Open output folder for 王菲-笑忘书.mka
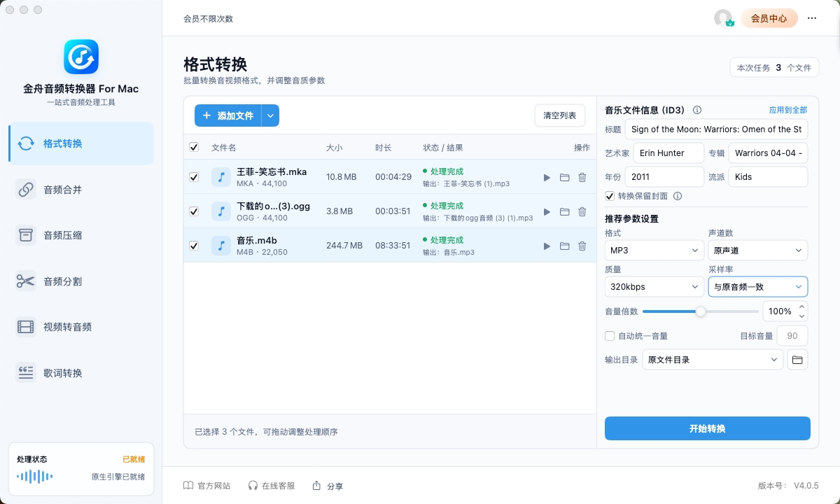Screen dimensions: 840x504 564,178
